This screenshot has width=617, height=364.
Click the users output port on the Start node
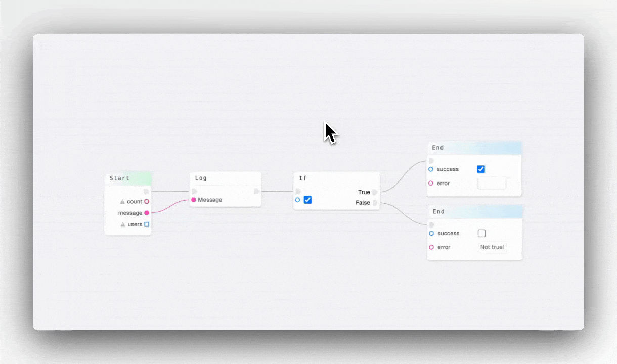[x=146, y=224]
